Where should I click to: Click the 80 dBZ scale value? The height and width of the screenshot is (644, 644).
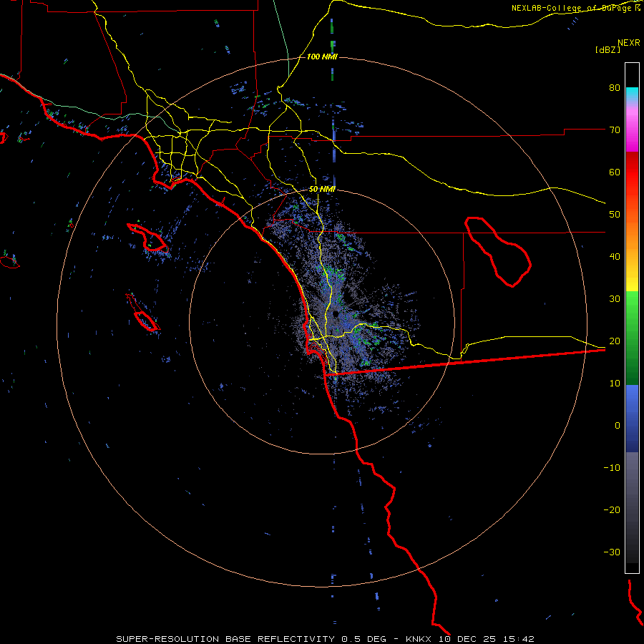coord(615,87)
